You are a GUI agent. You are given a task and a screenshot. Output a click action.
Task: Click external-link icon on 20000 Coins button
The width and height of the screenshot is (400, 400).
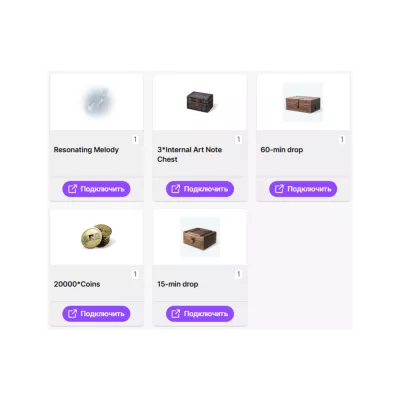pos(72,314)
